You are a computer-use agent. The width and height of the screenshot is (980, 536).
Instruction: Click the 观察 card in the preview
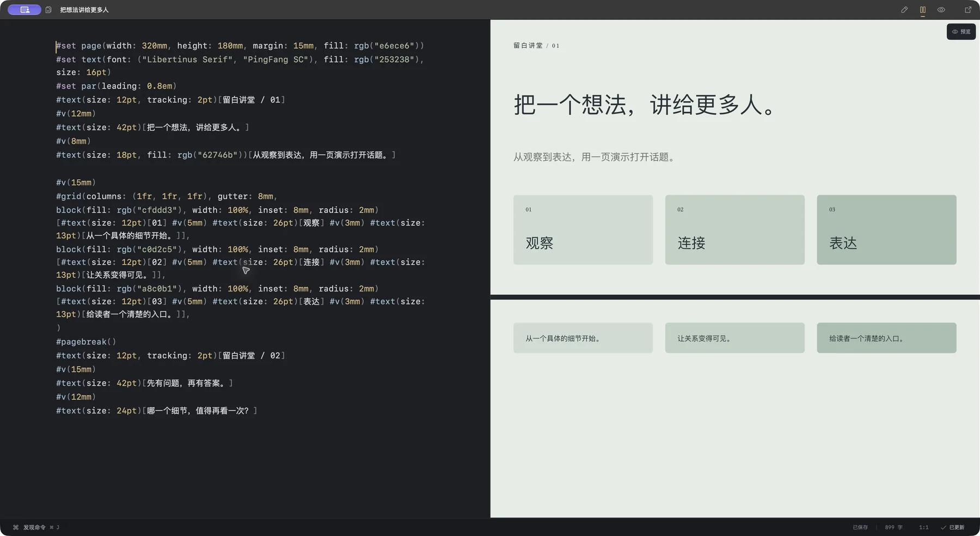583,230
